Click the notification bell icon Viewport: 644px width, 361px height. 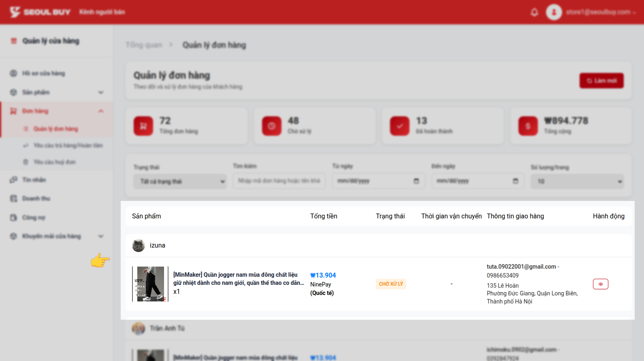(534, 12)
